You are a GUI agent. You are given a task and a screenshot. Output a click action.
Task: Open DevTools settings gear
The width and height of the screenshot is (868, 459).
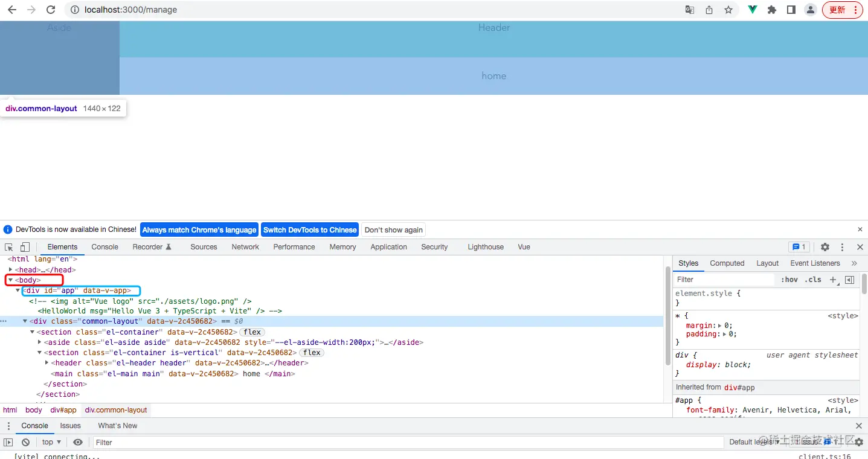click(825, 247)
